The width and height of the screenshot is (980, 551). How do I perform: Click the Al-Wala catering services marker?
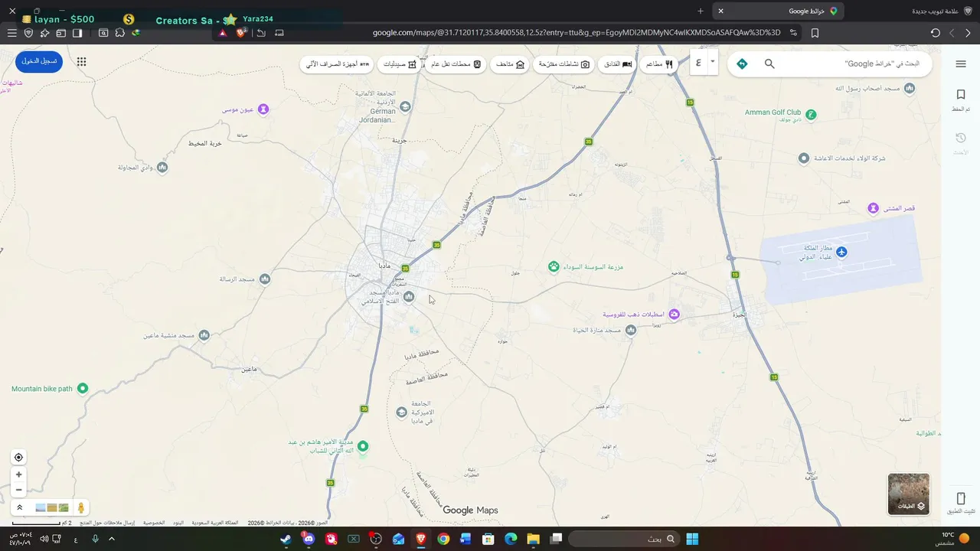(803, 158)
